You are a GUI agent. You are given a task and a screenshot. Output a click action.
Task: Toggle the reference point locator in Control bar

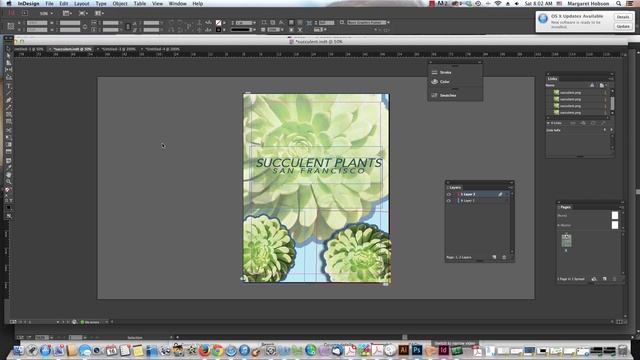click(x=11, y=27)
